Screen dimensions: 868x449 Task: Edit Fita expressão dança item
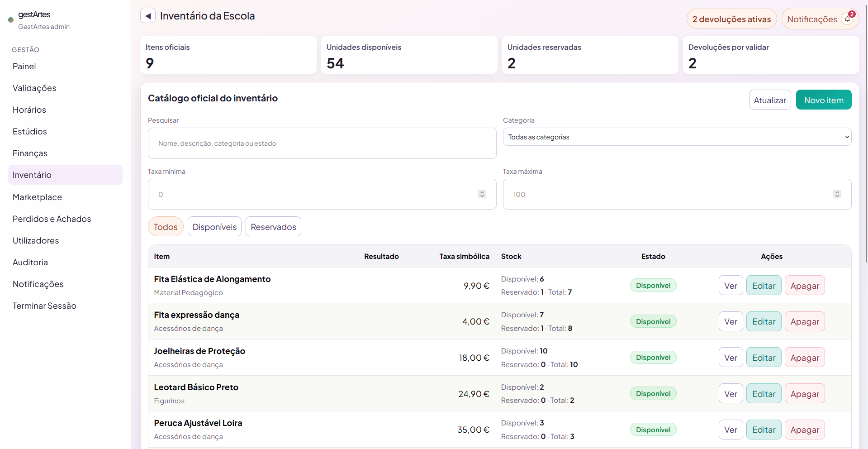point(764,321)
